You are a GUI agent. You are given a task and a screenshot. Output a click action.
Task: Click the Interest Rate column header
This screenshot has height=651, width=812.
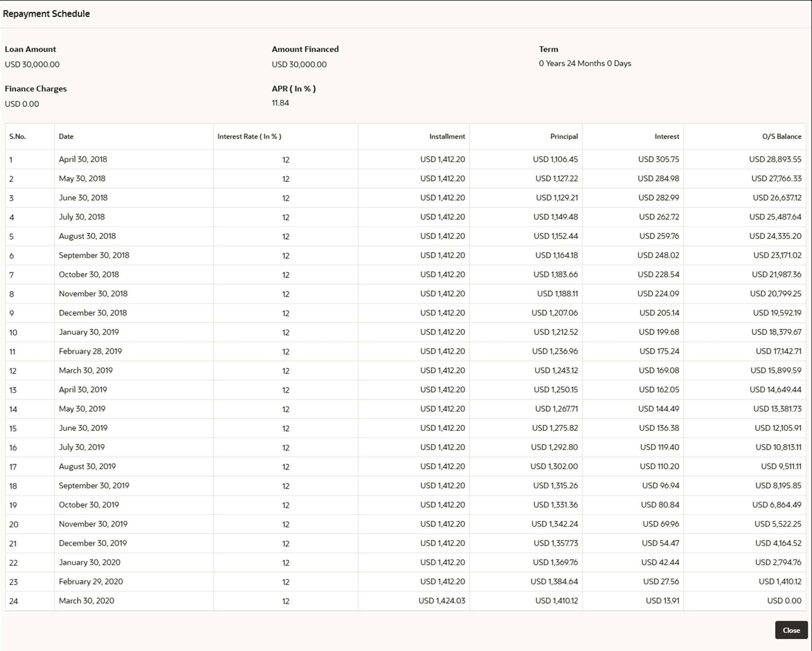[x=249, y=136]
